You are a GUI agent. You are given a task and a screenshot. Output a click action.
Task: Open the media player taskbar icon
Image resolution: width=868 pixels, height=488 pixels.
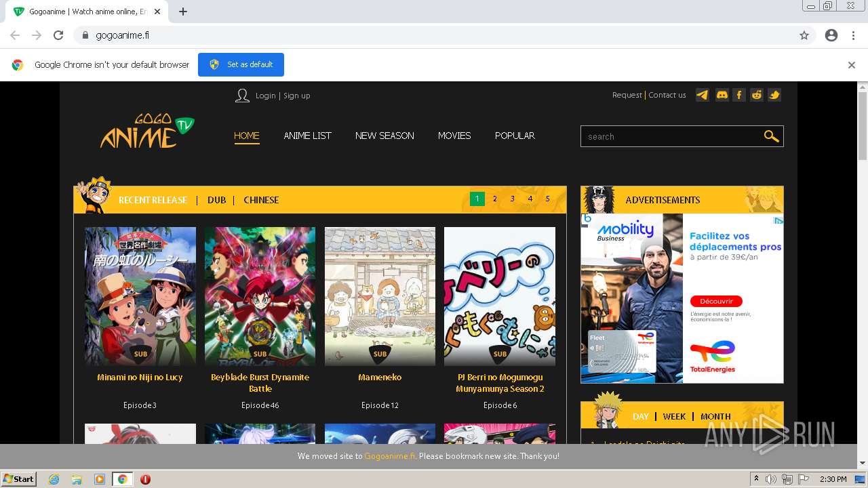pos(100,479)
